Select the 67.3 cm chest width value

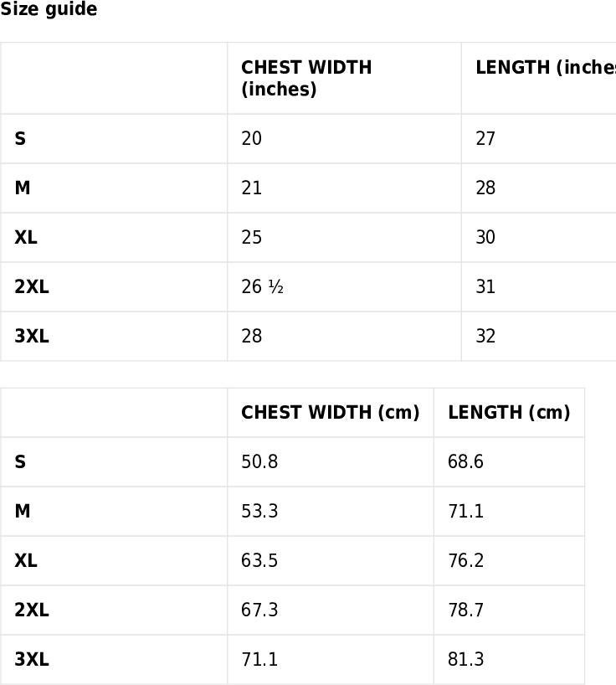pos(259,610)
